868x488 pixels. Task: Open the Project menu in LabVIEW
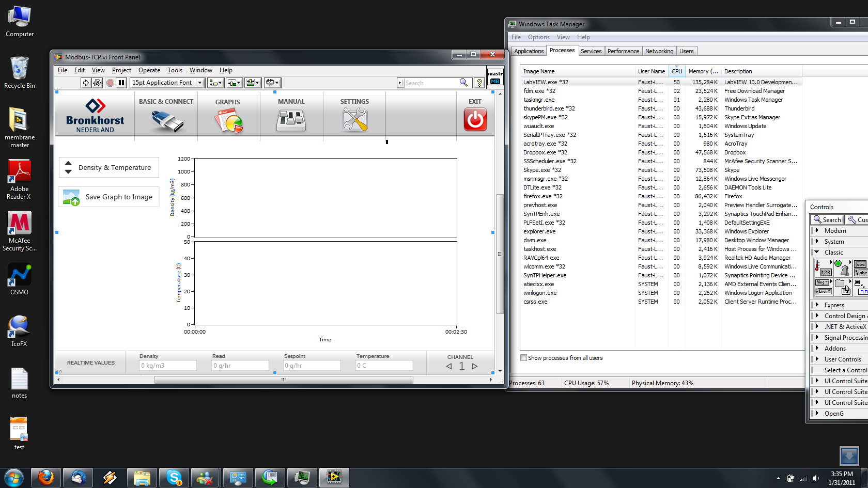click(121, 70)
